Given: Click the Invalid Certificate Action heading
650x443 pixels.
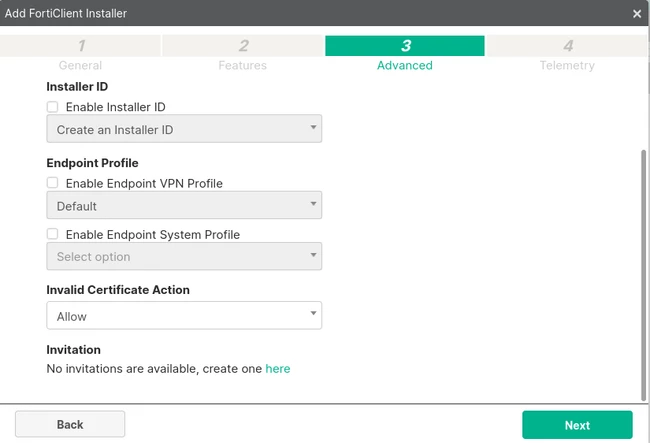Looking at the screenshot, I should (x=118, y=290).
